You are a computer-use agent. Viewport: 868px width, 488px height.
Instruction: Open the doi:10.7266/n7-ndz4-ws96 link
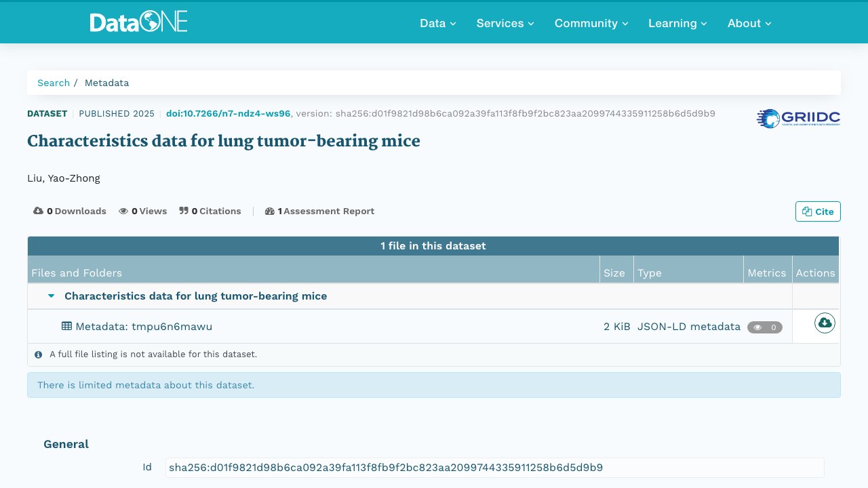click(x=229, y=114)
